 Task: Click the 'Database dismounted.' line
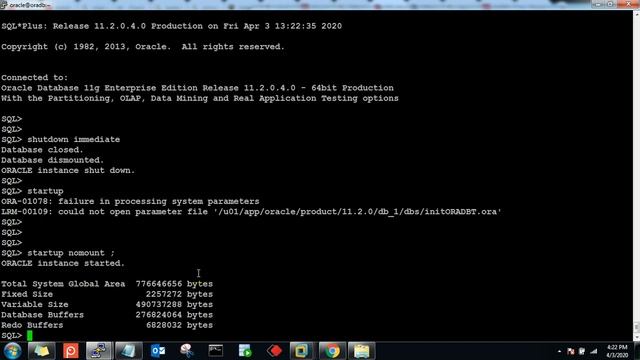coord(53,160)
